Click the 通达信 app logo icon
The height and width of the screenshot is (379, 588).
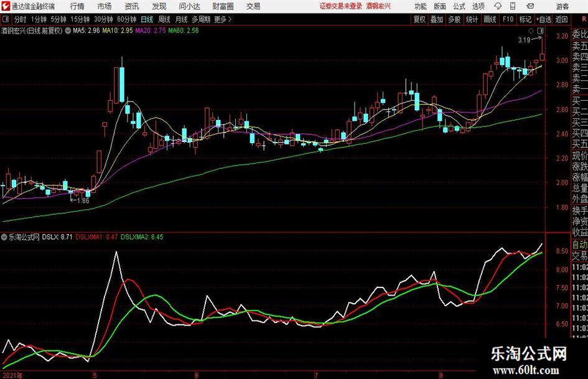click(6, 6)
